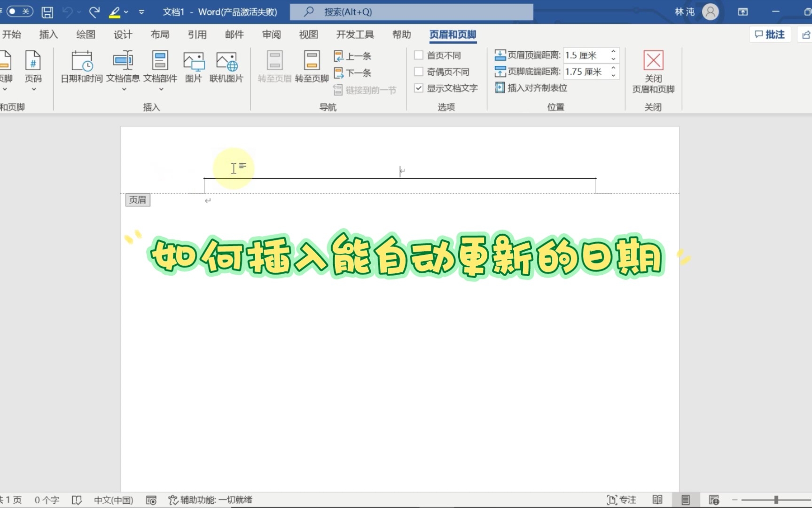The height and width of the screenshot is (508, 812).
Task: Click the 批注 comments button
Action: coord(769,34)
